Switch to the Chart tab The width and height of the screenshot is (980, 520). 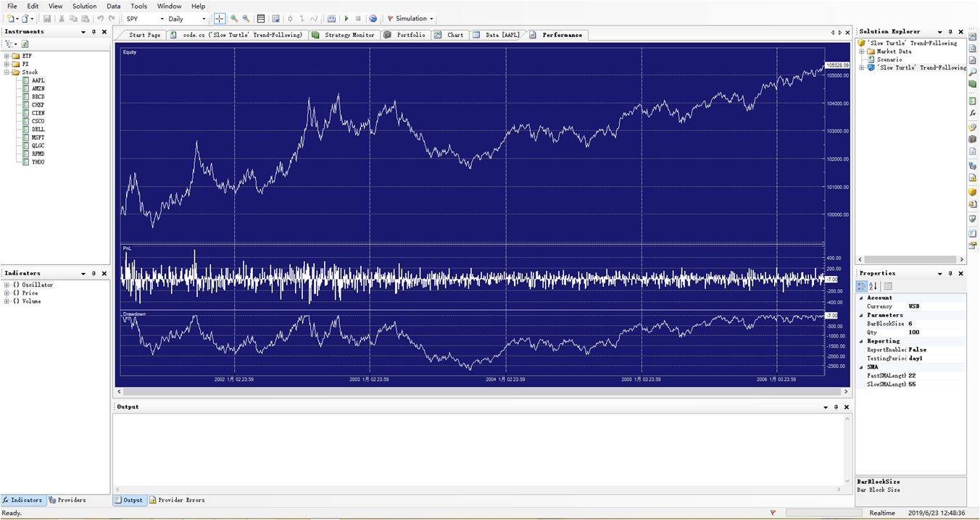(449, 35)
